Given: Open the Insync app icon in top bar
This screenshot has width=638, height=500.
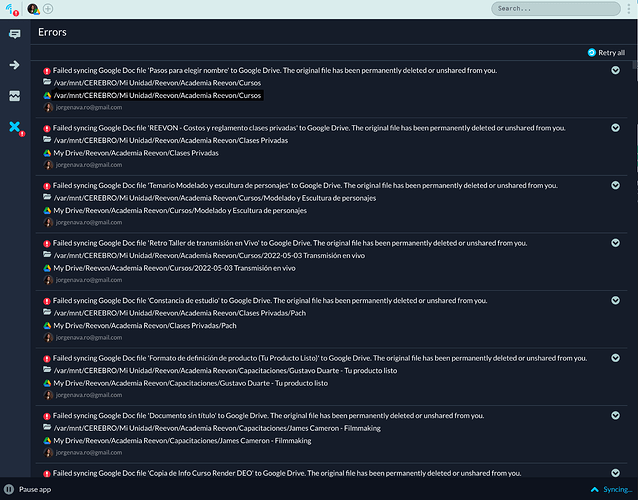Looking at the screenshot, I should 12,9.
